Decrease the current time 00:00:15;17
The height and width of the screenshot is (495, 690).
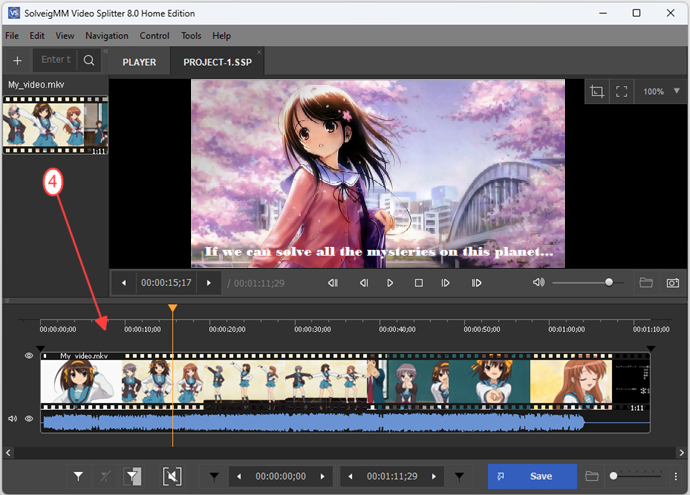coord(124,283)
